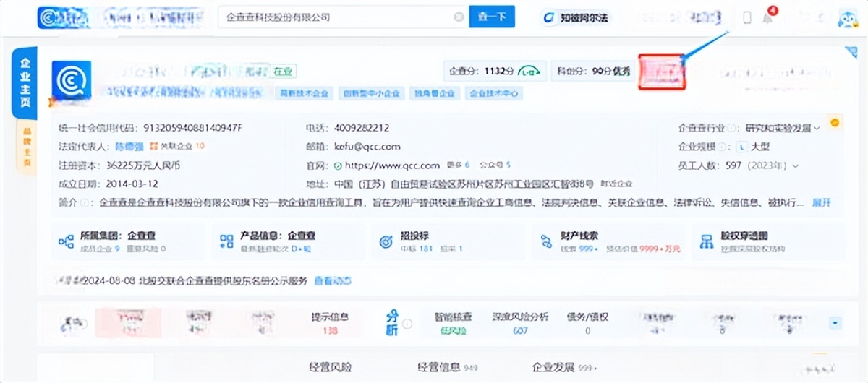Click the 独角兽企业 tag

[x=435, y=93]
